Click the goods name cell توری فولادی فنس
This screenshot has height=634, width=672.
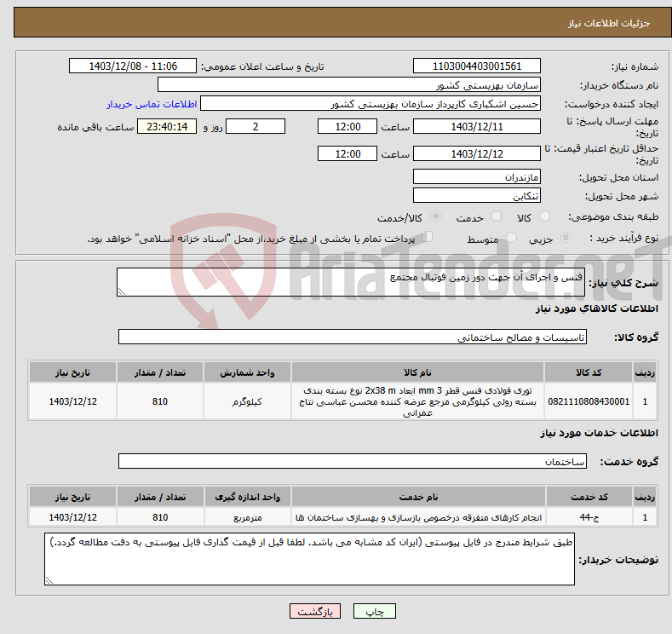pos(417,401)
